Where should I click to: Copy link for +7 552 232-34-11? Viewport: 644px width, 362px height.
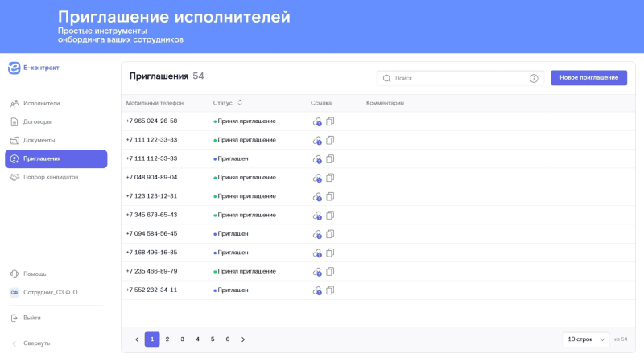point(330,290)
